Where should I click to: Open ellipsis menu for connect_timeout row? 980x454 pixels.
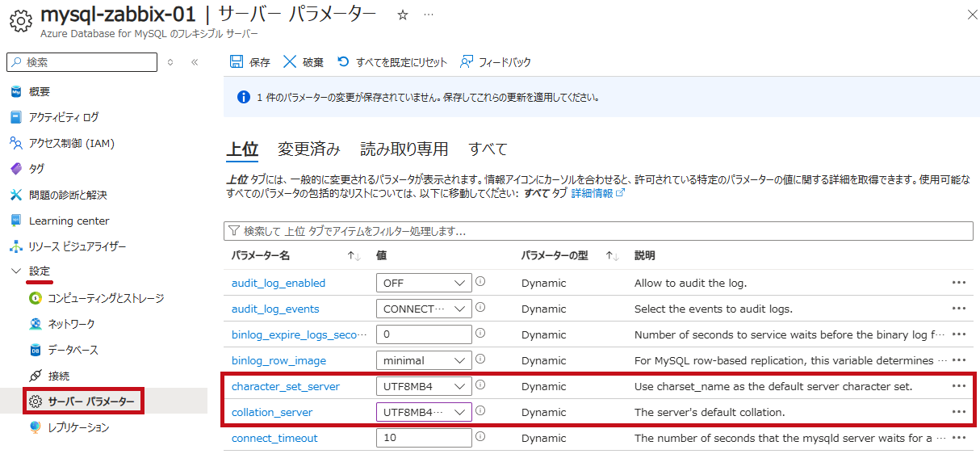point(959,438)
